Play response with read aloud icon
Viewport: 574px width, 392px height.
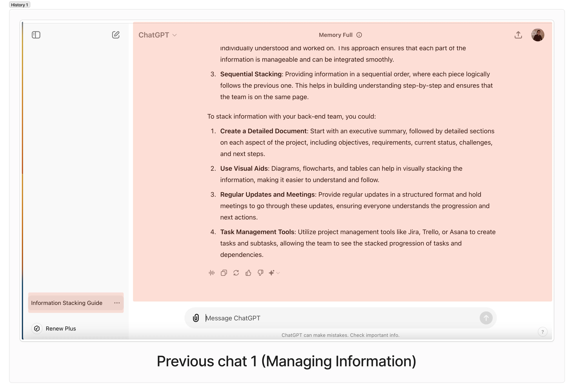tap(212, 273)
